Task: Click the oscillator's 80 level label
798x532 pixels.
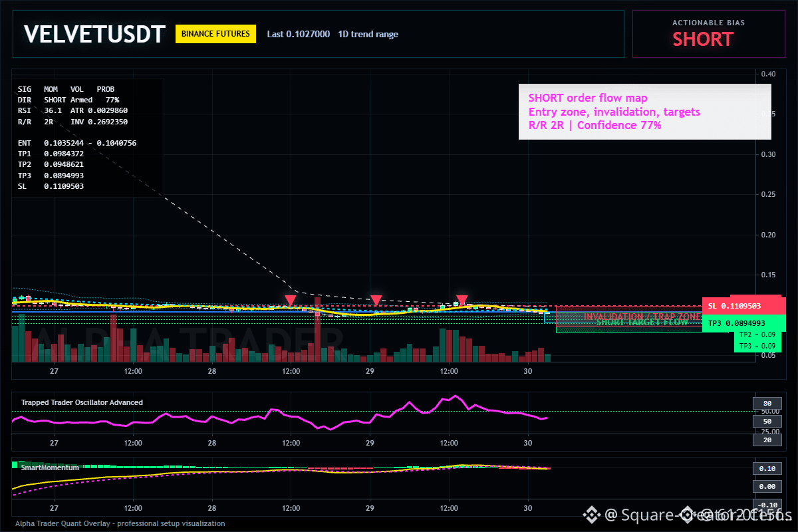Action: coord(766,403)
